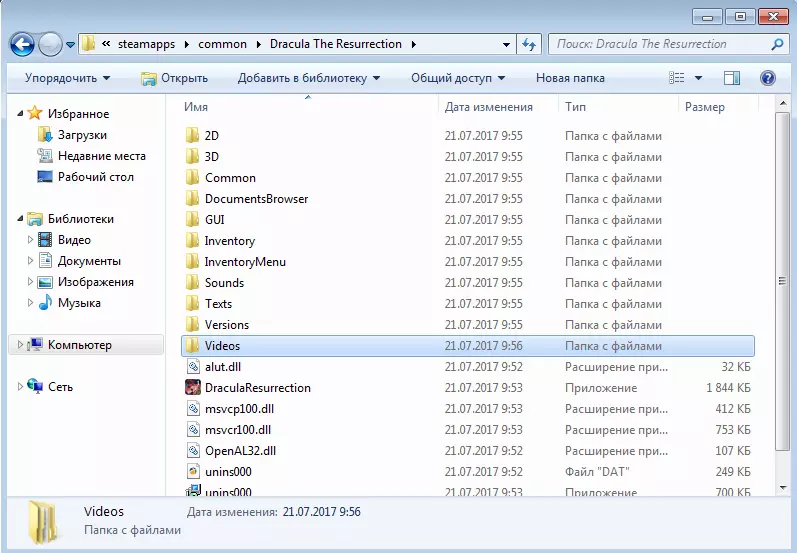
Task: Select the DraculaResurrection application icon
Action: click(193, 387)
